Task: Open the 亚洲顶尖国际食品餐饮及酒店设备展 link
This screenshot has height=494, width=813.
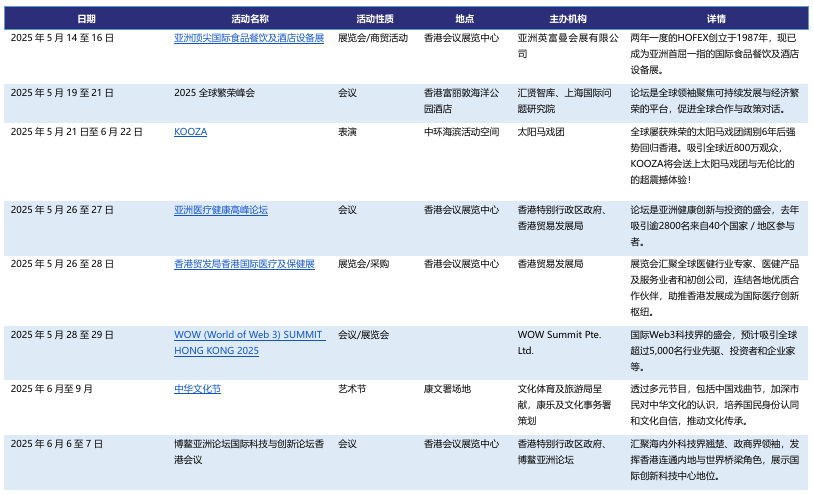Action: pos(249,38)
